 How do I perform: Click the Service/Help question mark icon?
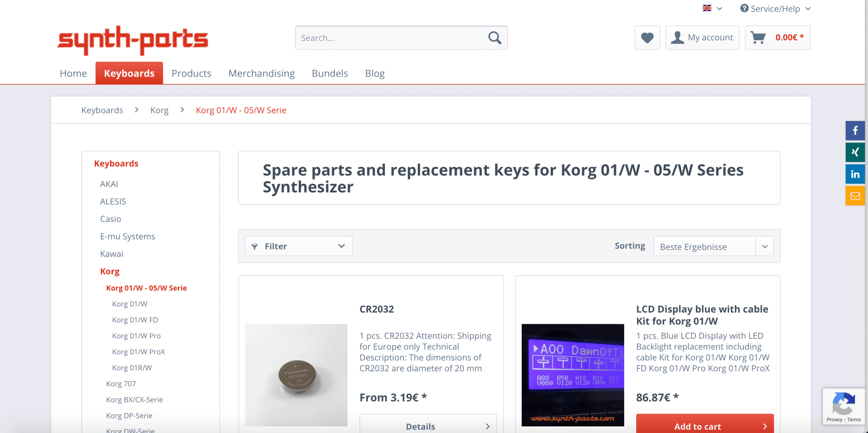[744, 8]
